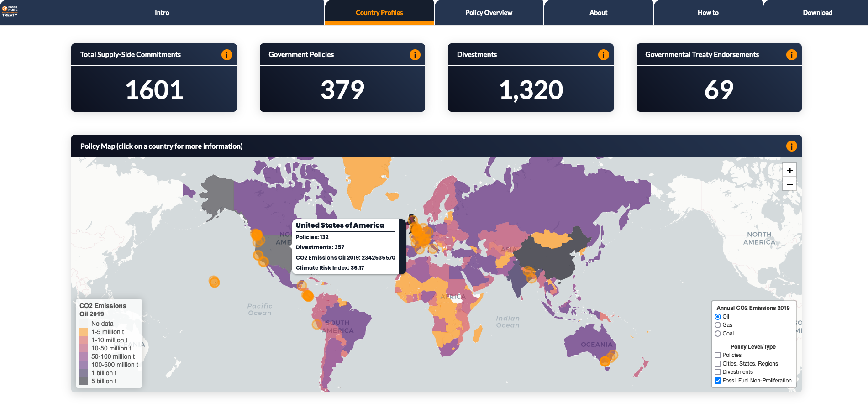
Task: Click the 1,320 divestments value
Action: coord(531,89)
